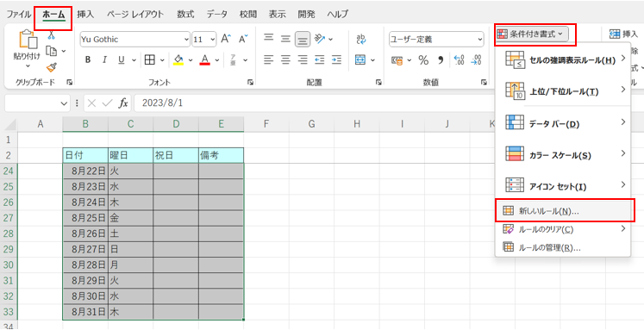644x330 pixels.
Task: Click the Paste (貼り付け) clipboard icon
Action: 28,40
